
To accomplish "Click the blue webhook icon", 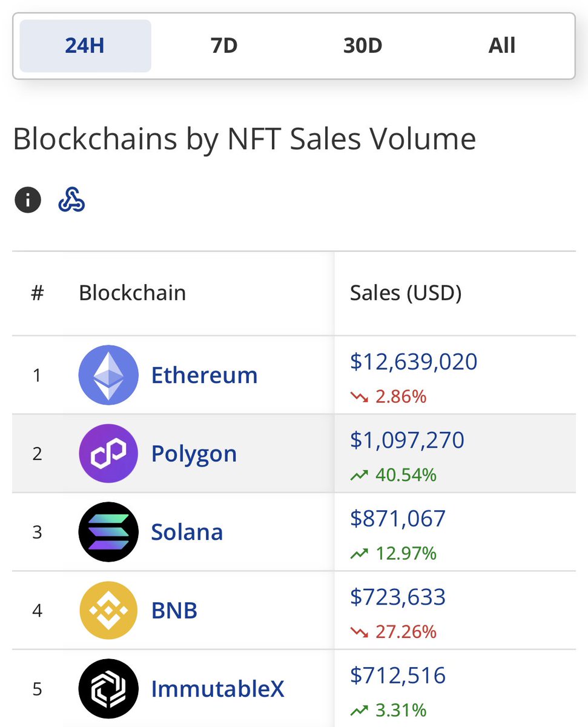I will point(71,200).
